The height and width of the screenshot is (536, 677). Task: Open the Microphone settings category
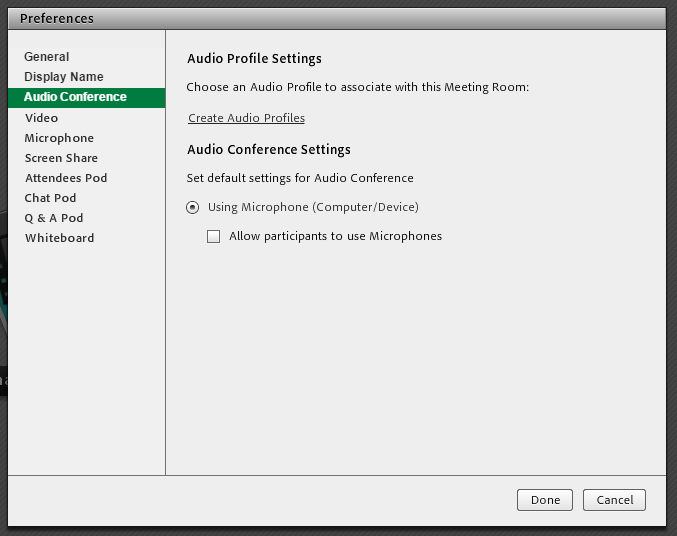click(x=59, y=138)
